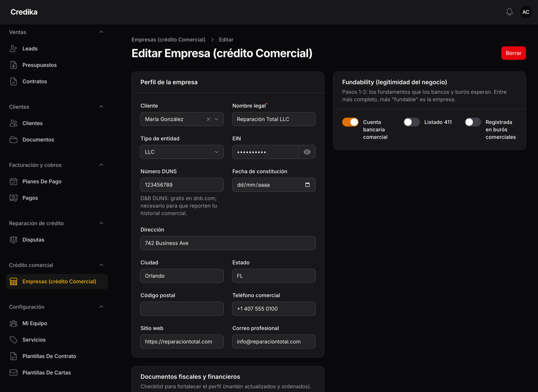Enable Registrada en burós comerciales toggle
Image resolution: width=538 pixels, height=392 pixels.
tap(473, 122)
